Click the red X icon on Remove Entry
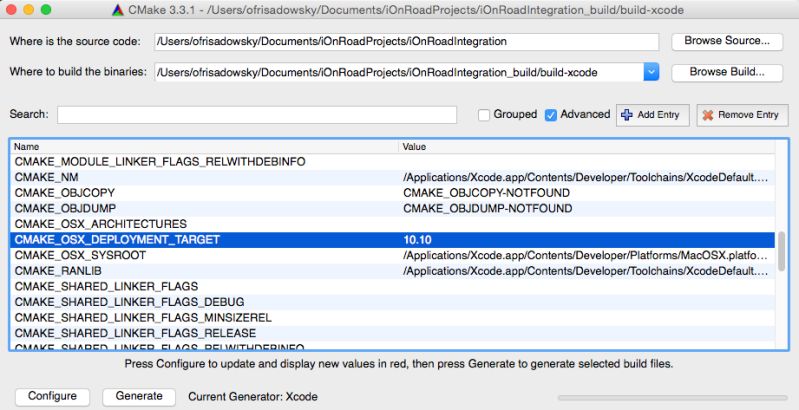Image resolution: width=799 pixels, height=410 pixels. [708, 115]
